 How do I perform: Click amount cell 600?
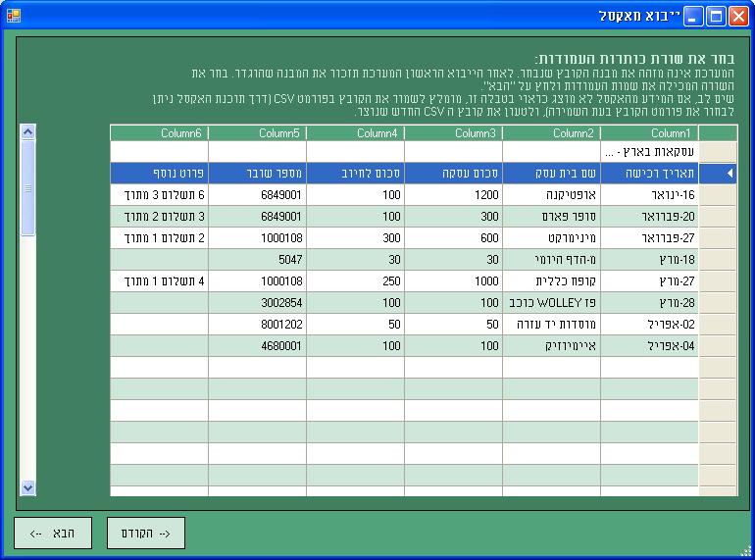click(x=454, y=238)
